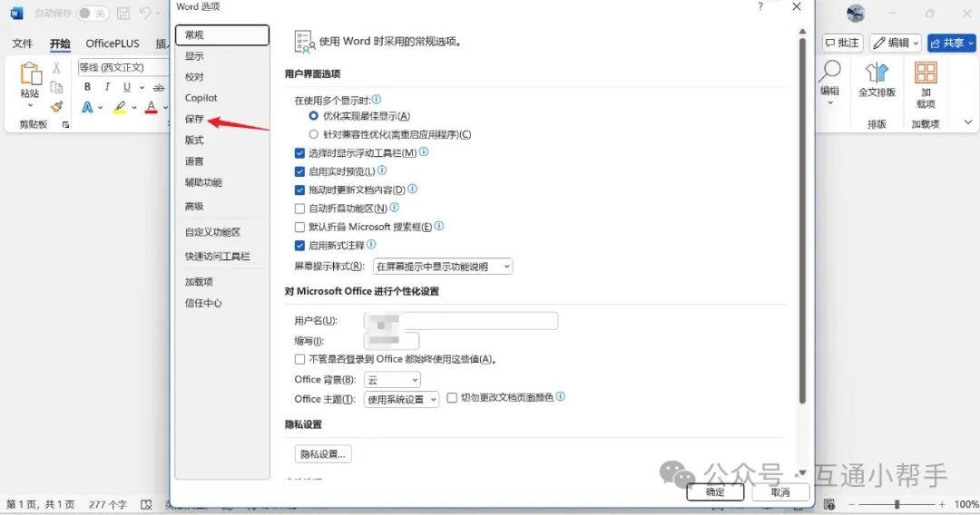Uncheck 启用实时预览 checkbox

tap(300, 171)
